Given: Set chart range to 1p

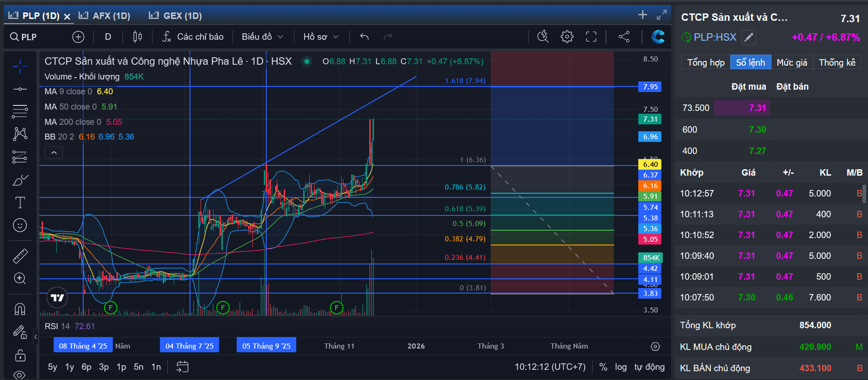Looking at the screenshot, I should (x=121, y=367).
